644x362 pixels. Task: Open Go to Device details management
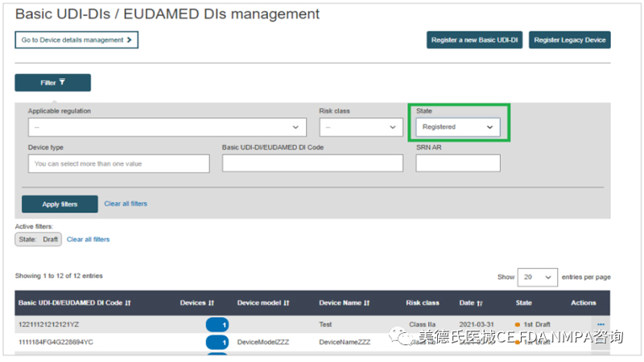pos(76,39)
